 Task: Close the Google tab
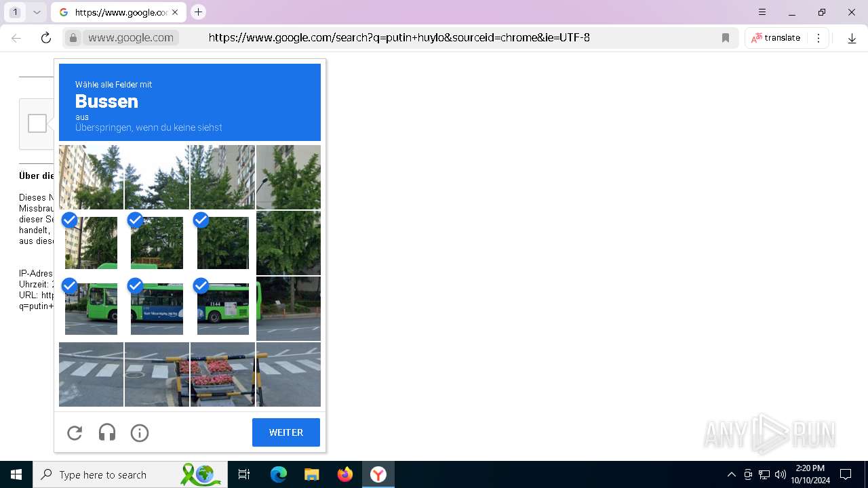175,12
